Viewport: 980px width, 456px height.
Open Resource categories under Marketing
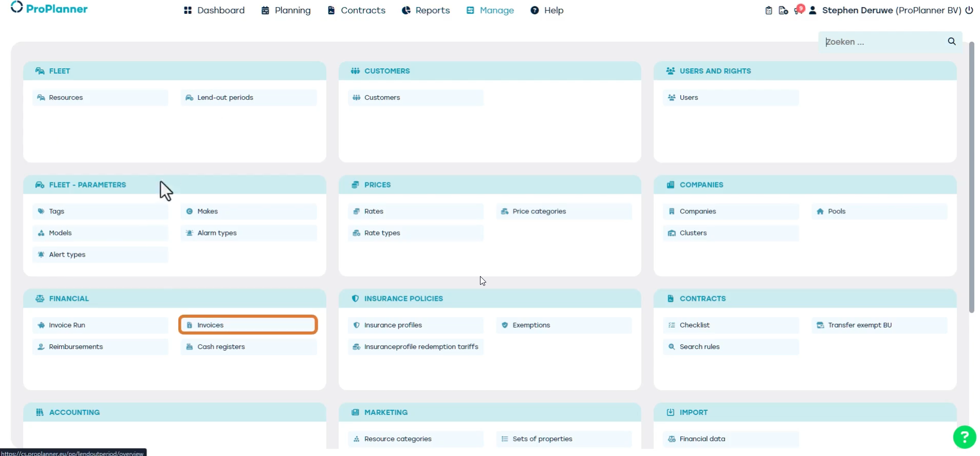click(x=416, y=439)
